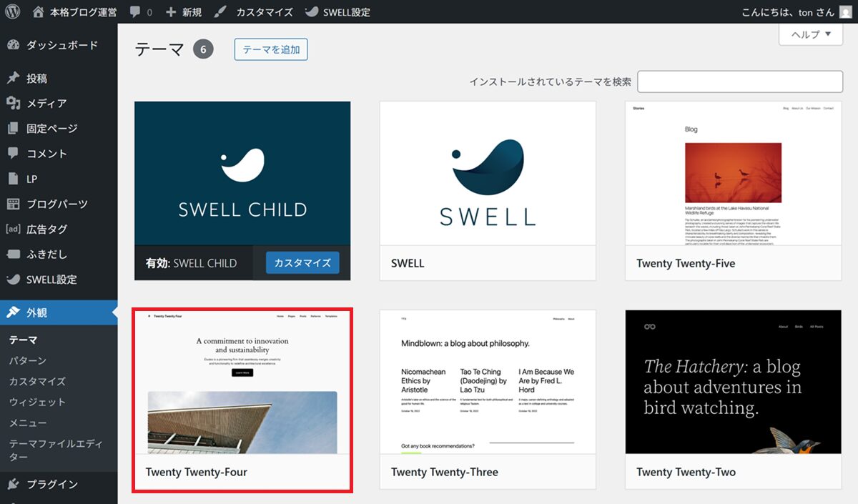
Task: Open the media library icon
Action: click(13, 104)
